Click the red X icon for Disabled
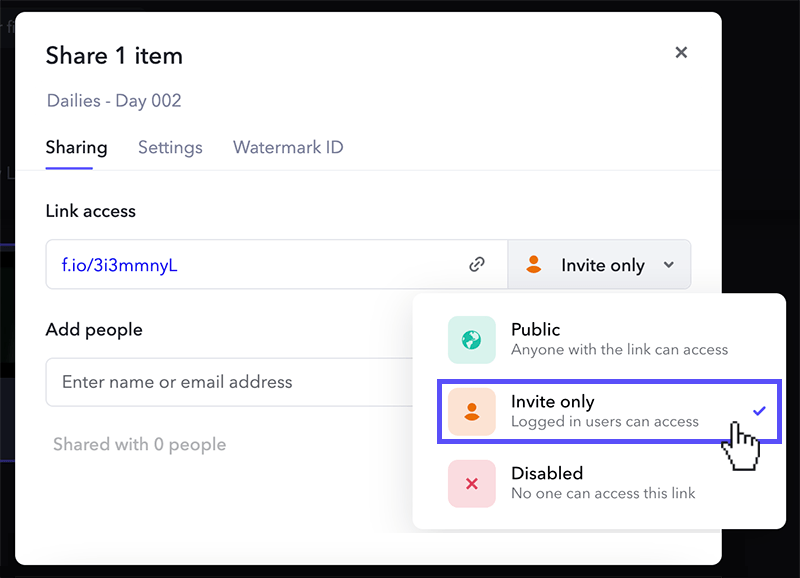The image size is (800, 578). pos(471,484)
